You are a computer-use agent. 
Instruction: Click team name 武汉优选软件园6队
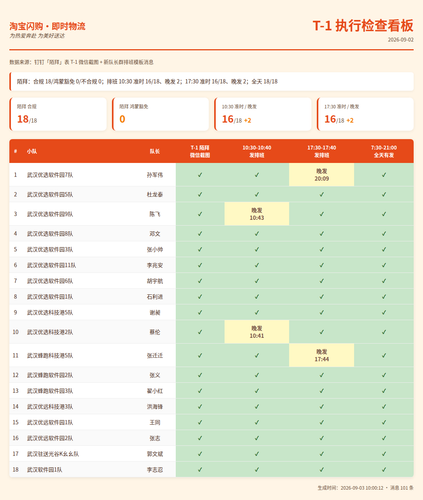coord(50,281)
